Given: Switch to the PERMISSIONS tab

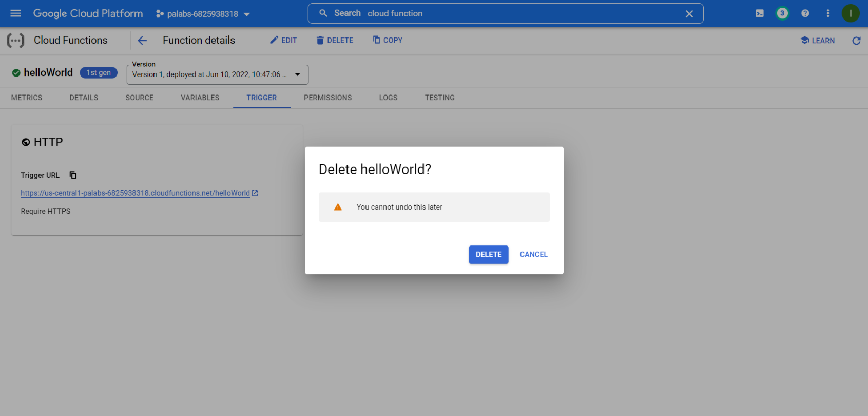Looking at the screenshot, I should click(x=327, y=98).
